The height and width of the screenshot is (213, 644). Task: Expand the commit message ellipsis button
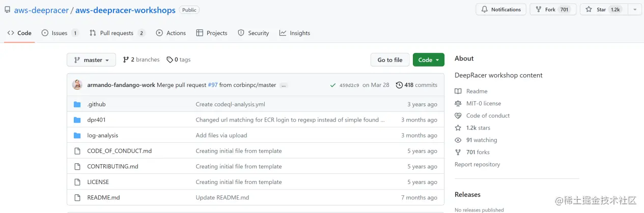point(284,85)
